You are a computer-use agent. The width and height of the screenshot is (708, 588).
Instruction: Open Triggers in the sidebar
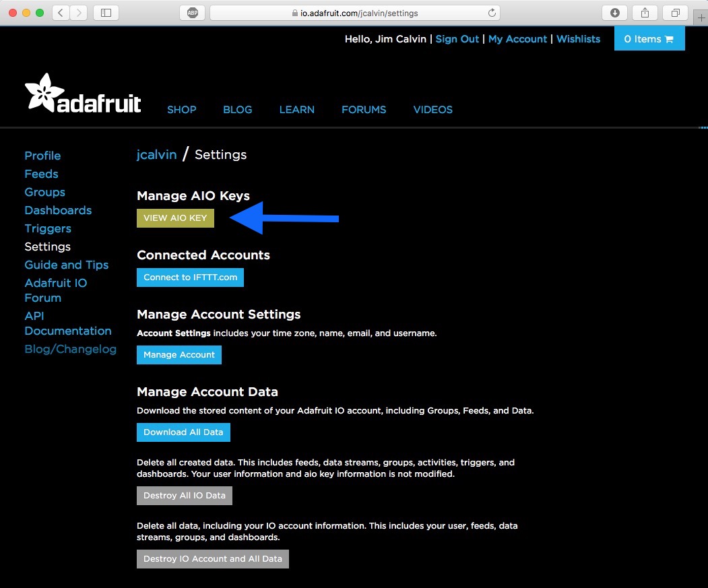coord(48,228)
